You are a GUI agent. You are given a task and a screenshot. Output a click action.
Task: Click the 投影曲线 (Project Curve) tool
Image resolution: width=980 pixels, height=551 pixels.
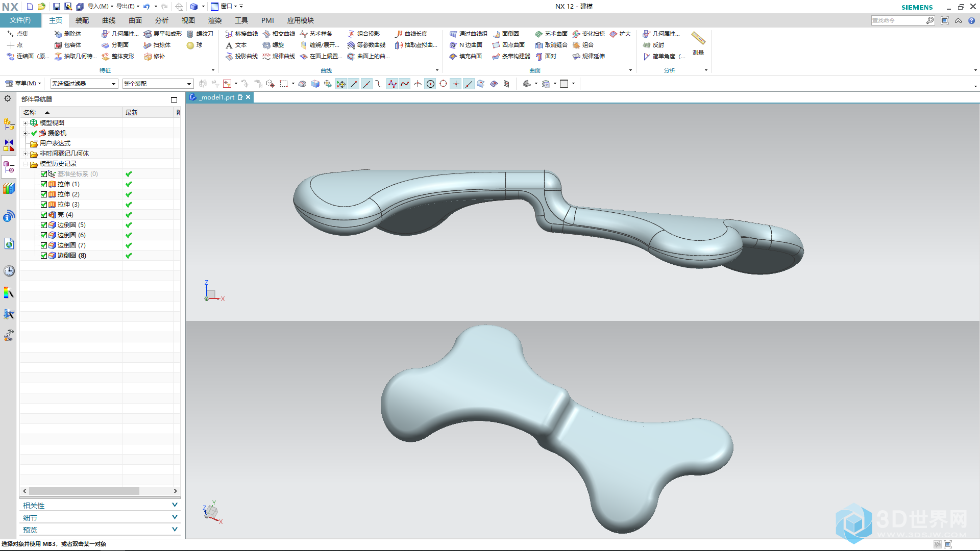point(241,56)
